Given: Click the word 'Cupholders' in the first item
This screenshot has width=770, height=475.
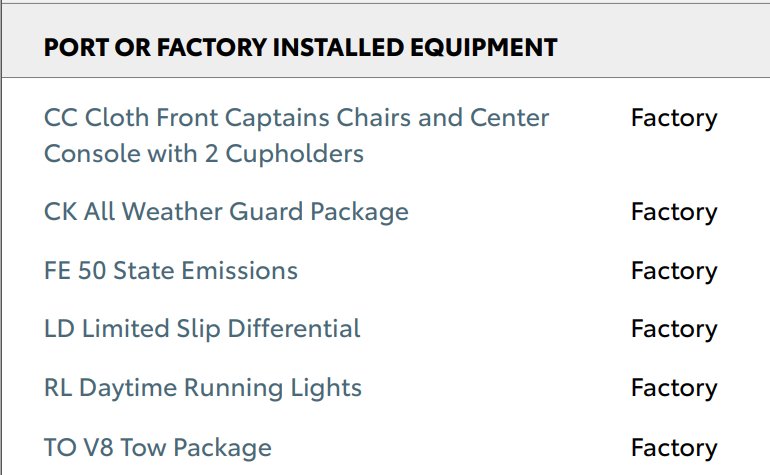Looking at the screenshot, I should [294, 154].
